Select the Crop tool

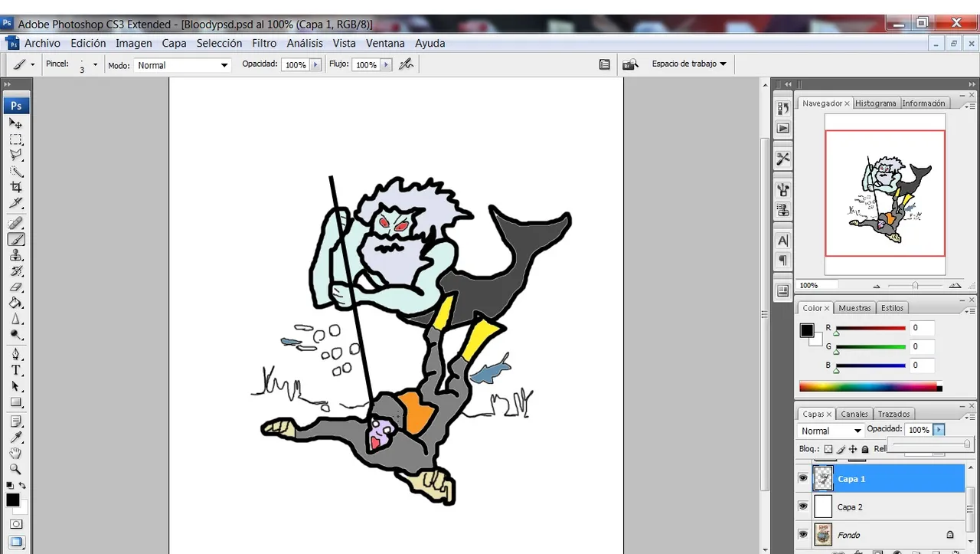15,188
